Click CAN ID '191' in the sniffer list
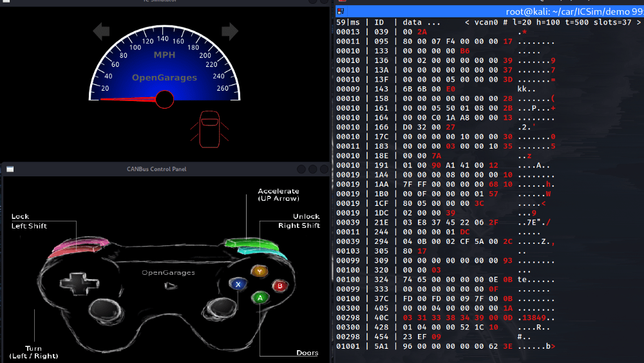The image size is (644, 363). click(x=381, y=165)
